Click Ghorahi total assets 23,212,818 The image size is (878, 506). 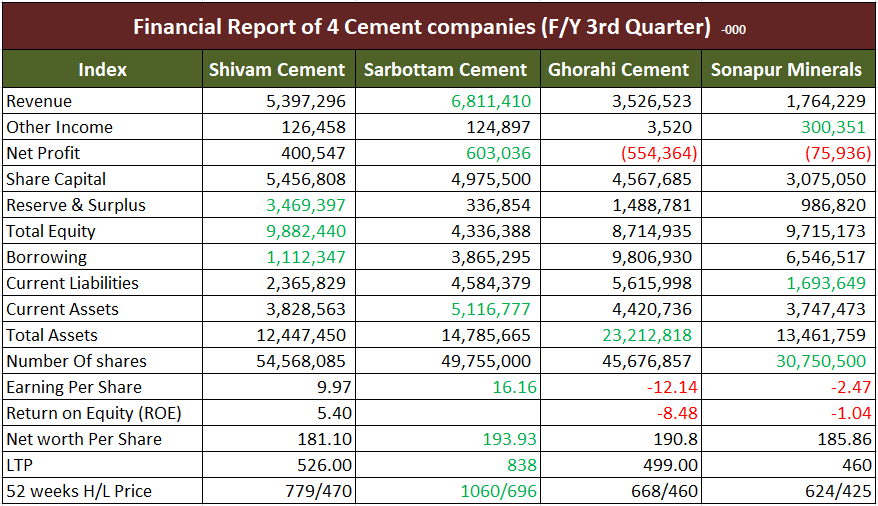pyautogui.click(x=647, y=335)
